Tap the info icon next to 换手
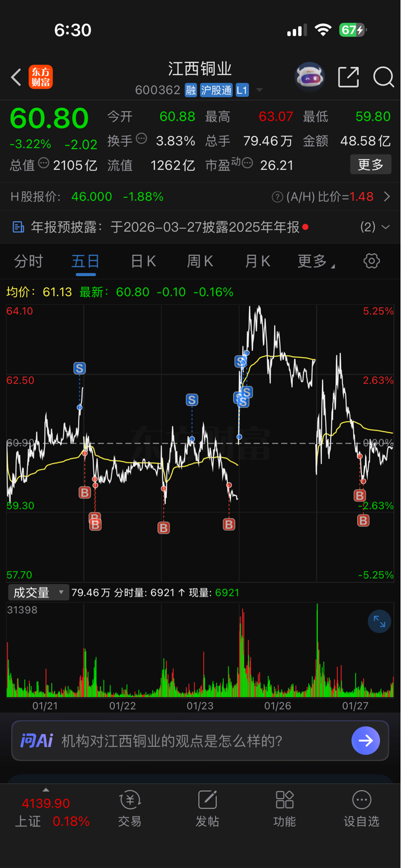Screen dimensions: 401x868 click(x=141, y=139)
